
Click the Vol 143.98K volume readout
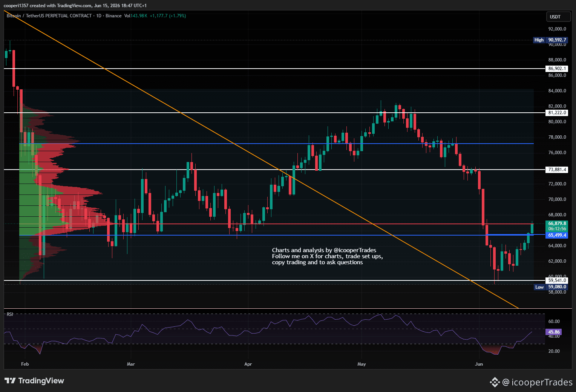136,16
